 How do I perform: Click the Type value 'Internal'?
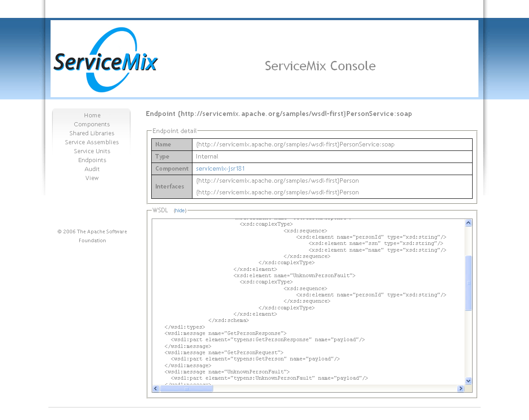click(x=207, y=157)
